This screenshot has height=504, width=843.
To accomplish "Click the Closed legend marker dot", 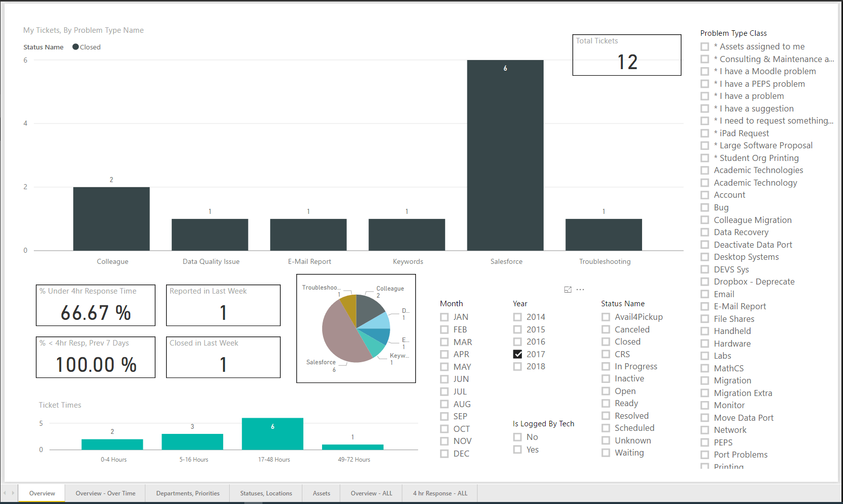I will [x=76, y=47].
